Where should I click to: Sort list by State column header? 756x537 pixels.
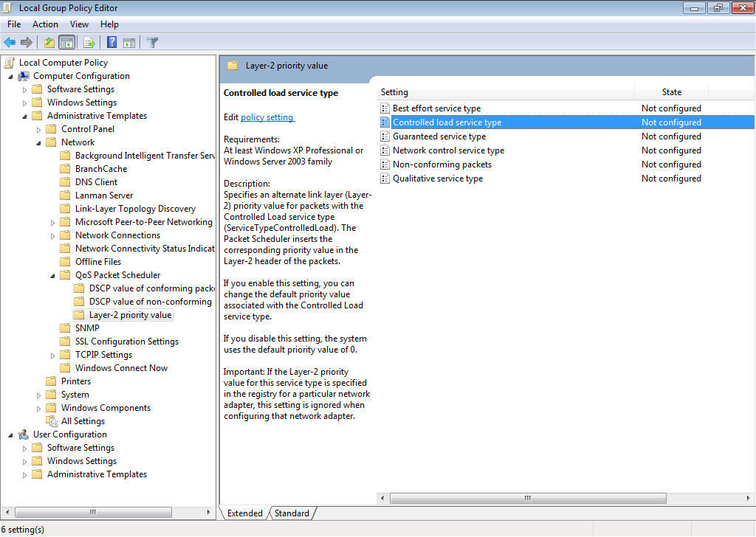[671, 92]
